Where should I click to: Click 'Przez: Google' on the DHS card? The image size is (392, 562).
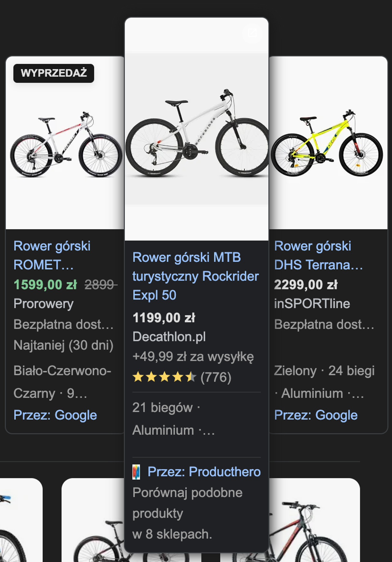(x=316, y=415)
